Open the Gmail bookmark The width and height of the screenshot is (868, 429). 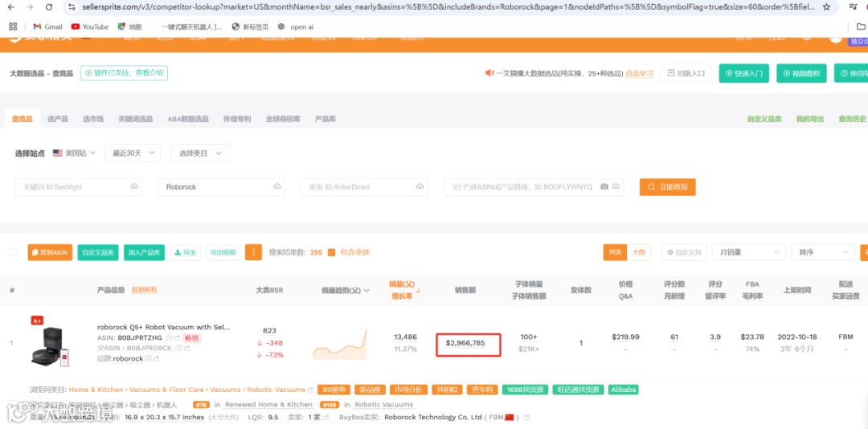[48, 27]
